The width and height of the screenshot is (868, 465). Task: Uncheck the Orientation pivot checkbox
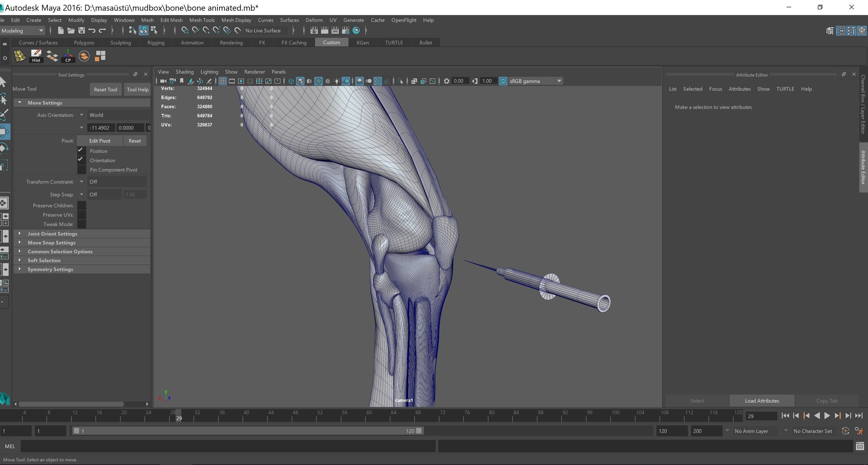click(81, 160)
